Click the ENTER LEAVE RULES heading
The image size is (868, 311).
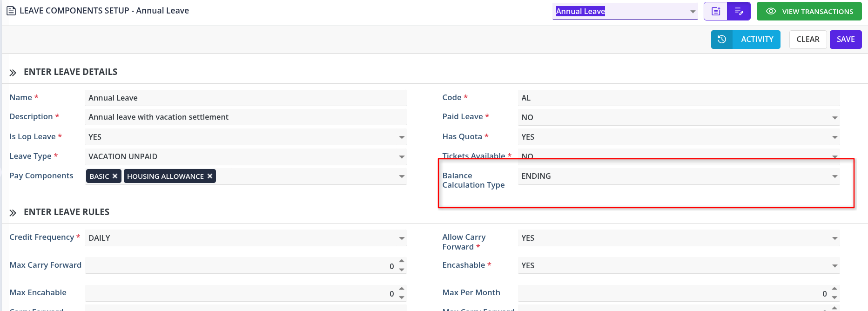click(x=67, y=212)
